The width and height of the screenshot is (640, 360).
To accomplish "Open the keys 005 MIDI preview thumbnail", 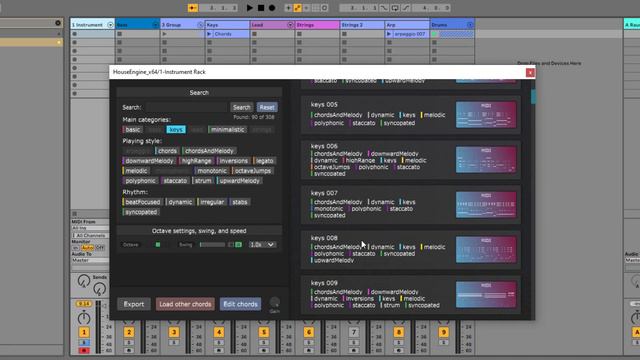I will click(x=486, y=115).
